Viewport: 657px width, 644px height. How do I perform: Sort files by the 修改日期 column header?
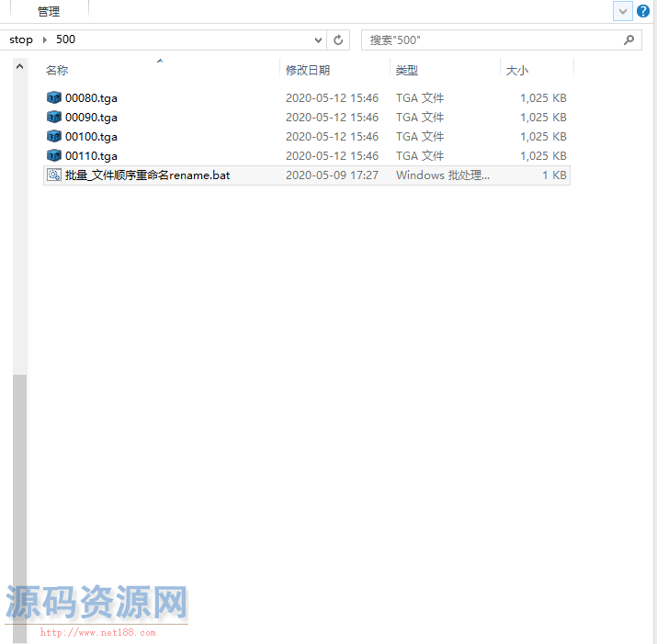tap(308, 70)
